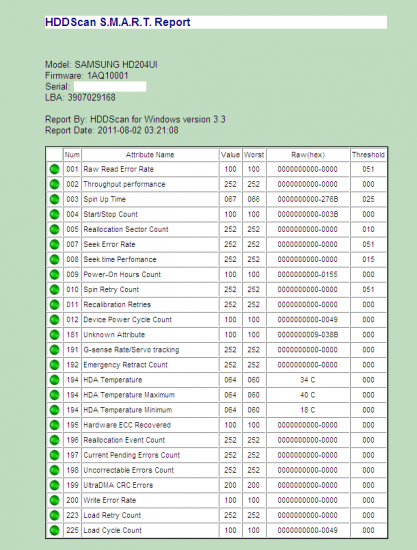The height and width of the screenshot is (550, 417).
Task: Click the green status icon for Load Retry Count
Action: point(54,516)
